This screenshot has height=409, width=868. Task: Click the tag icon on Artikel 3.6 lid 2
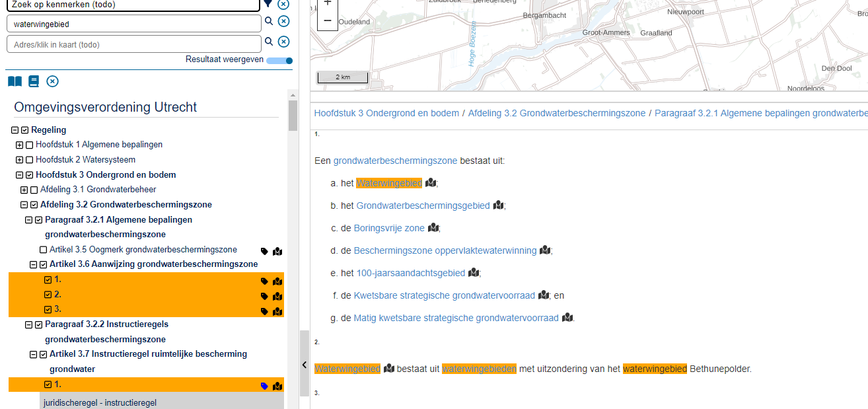click(264, 296)
